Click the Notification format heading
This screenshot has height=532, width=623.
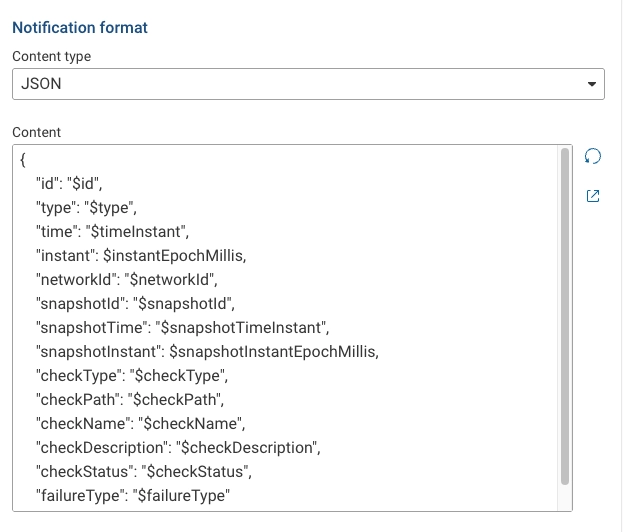click(80, 27)
